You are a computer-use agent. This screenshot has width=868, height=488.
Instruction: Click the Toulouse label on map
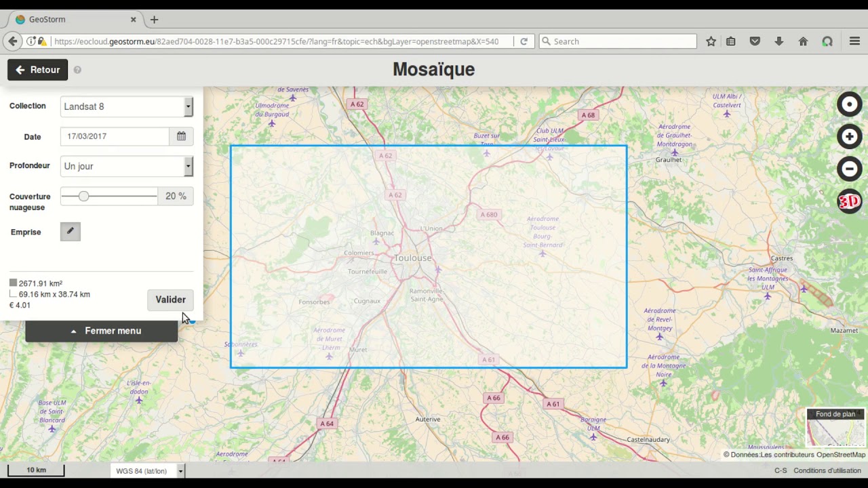coord(412,258)
